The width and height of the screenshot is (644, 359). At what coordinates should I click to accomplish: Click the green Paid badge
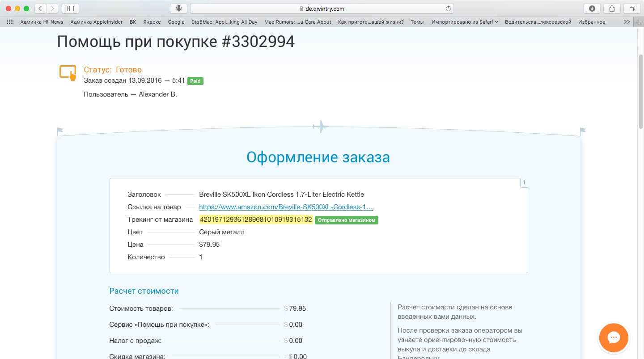tap(195, 81)
